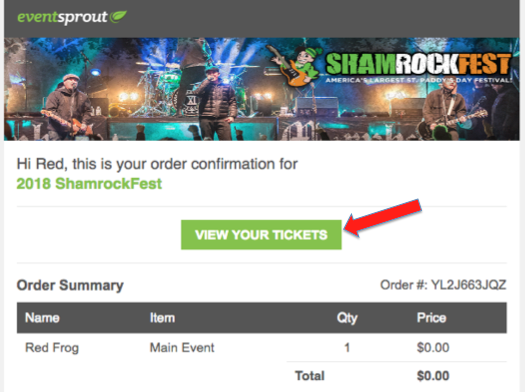The height and width of the screenshot is (392, 525).
Task: Click the quantity value 1 in order row
Action: tap(347, 347)
